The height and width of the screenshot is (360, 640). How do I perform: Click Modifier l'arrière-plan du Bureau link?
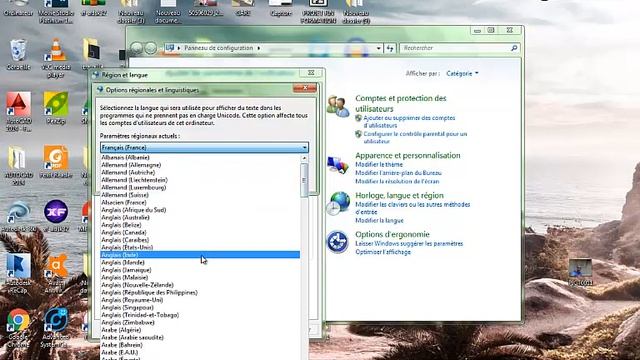tap(398, 173)
